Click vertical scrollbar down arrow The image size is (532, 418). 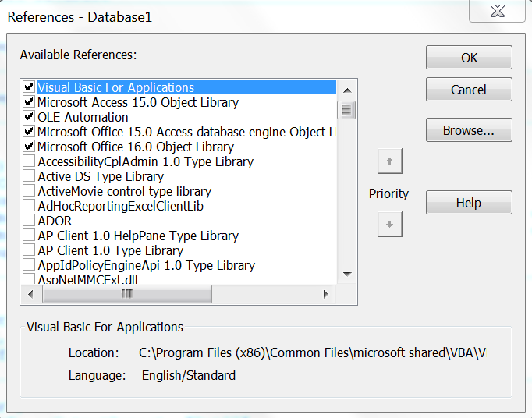click(347, 274)
